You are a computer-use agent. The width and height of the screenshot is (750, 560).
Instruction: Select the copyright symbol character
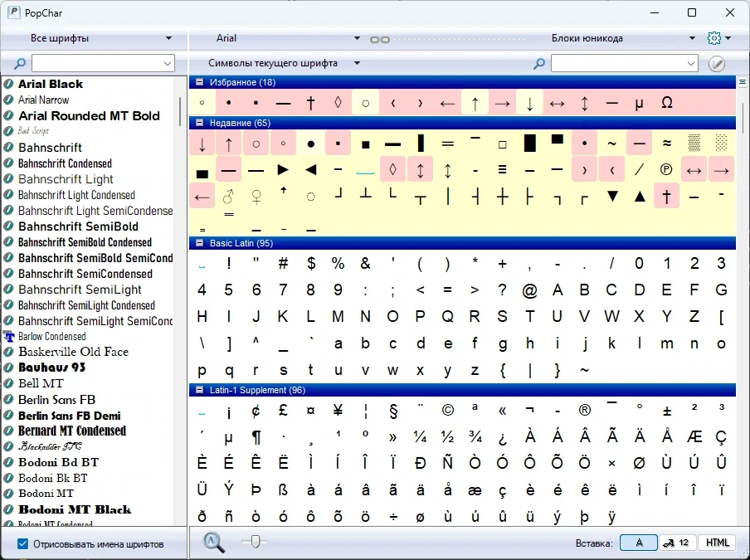pyautogui.click(x=448, y=411)
